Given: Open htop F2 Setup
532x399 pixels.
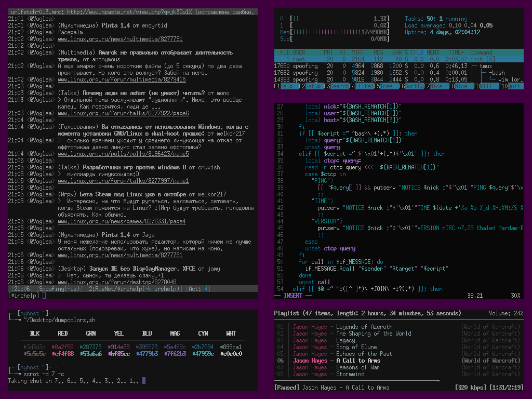Looking at the screenshot, I should pyautogui.click(x=310, y=86).
